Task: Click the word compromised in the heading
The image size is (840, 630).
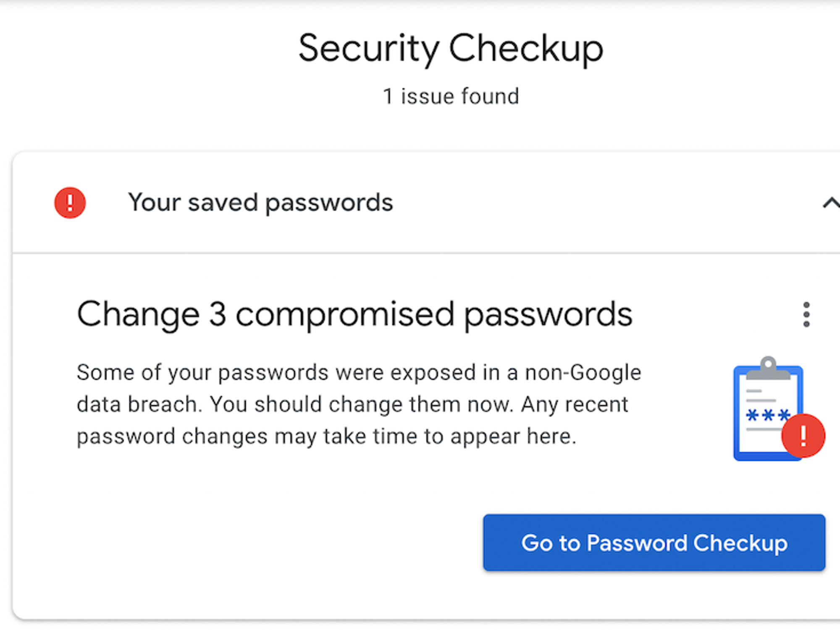Action: tap(345, 314)
